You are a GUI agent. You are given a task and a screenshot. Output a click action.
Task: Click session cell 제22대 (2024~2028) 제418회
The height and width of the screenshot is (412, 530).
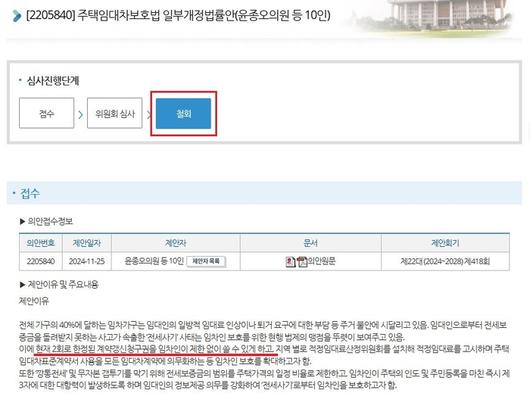click(445, 261)
